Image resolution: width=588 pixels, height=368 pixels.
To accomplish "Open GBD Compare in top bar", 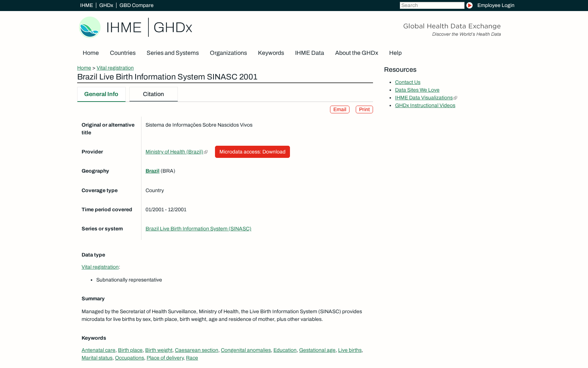I will (136, 5).
